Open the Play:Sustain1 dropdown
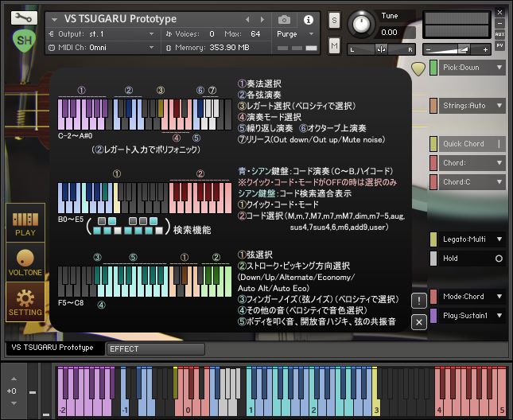Screen dimensions: 513x420 click(x=472, y=316)
